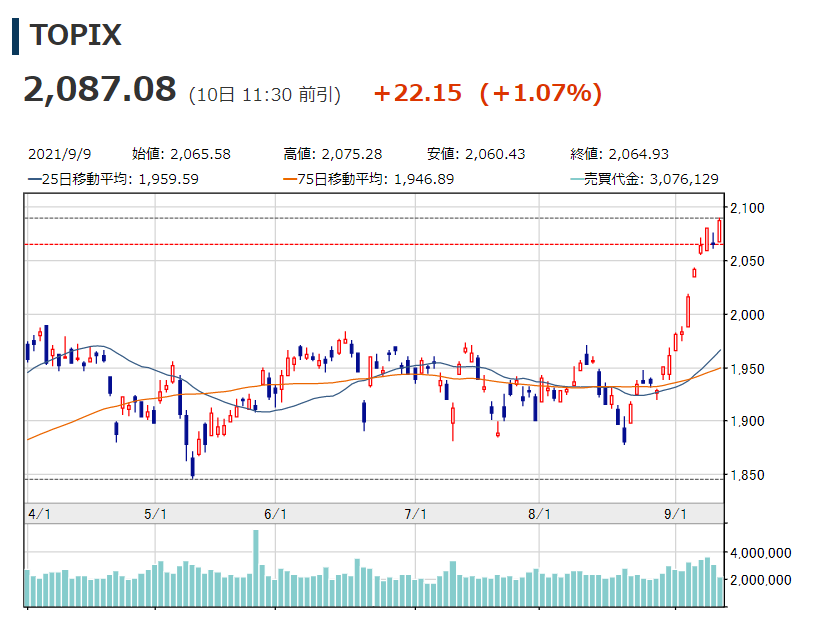Click the 1,850 price axis label
Viewport: 822px width, 640px height.
tap(747, 475)
